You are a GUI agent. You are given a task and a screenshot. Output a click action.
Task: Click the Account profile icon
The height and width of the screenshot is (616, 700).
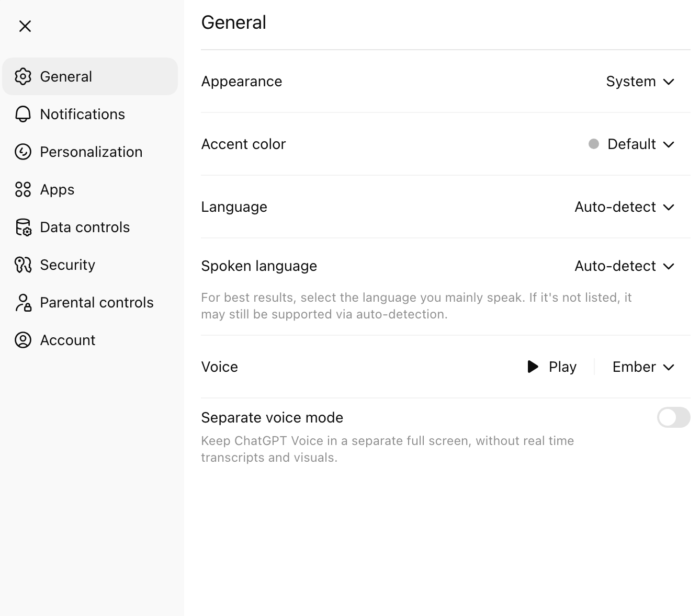[23, 340]
